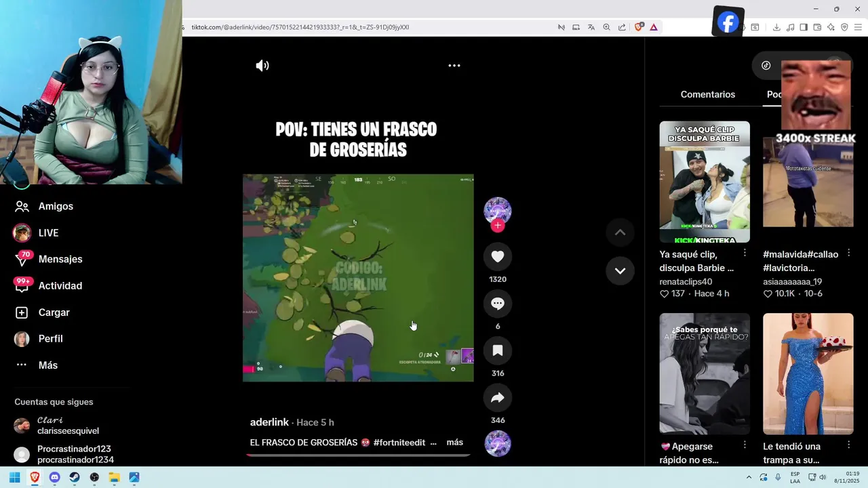Click the Fortnite video to pause playback
868x488 pixels.
pos(358,278)
